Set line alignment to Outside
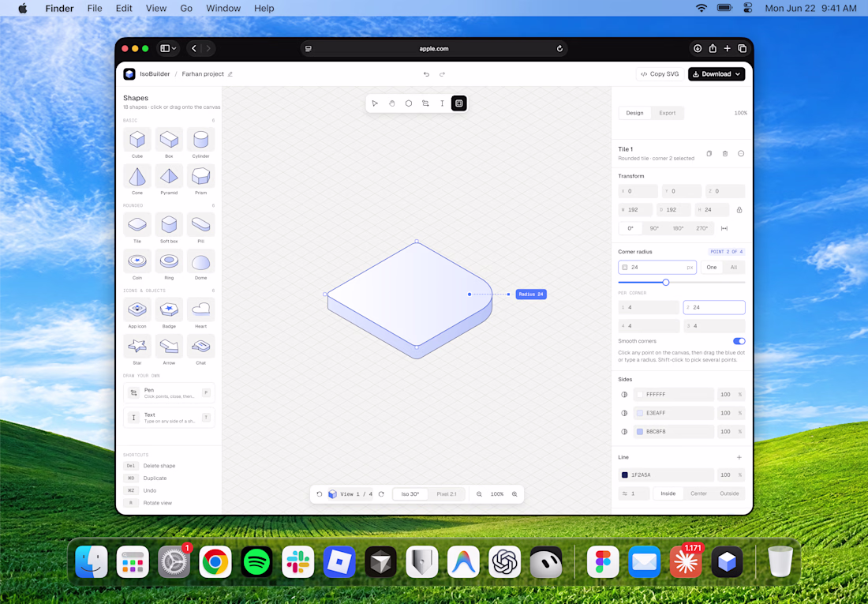Image resolution: width=868 pixels, height=604 pixels. coord(729,493)
